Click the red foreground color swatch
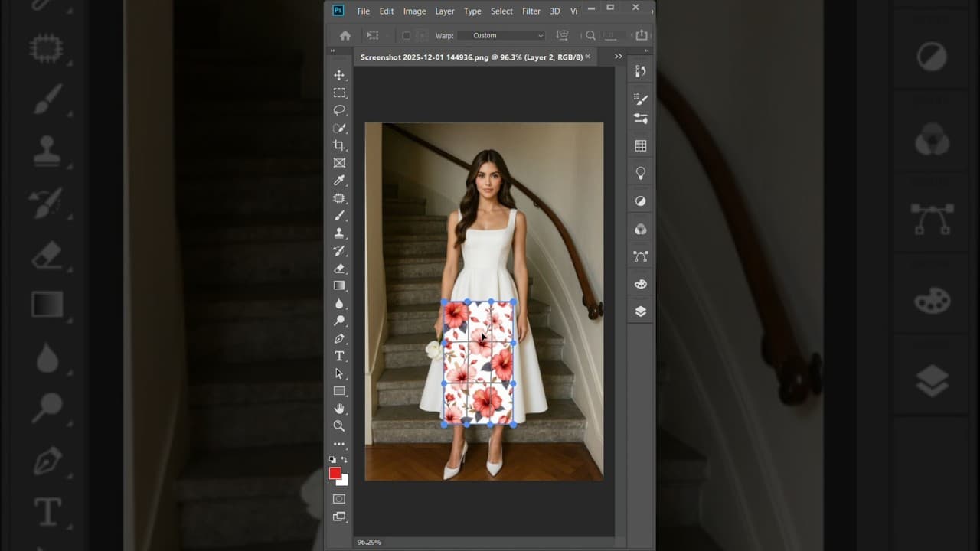Screen dimensions: 980x551 [x=335, y=473]
